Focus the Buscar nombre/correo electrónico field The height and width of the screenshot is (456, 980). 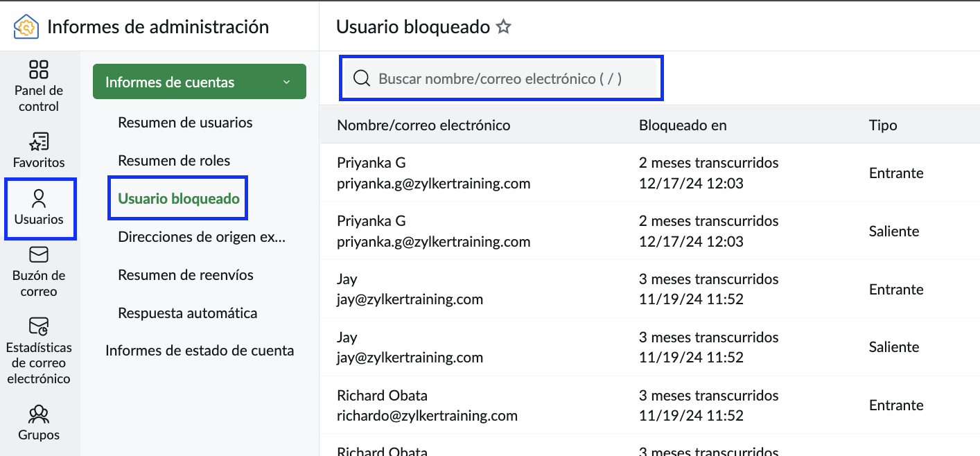point(500,78)
